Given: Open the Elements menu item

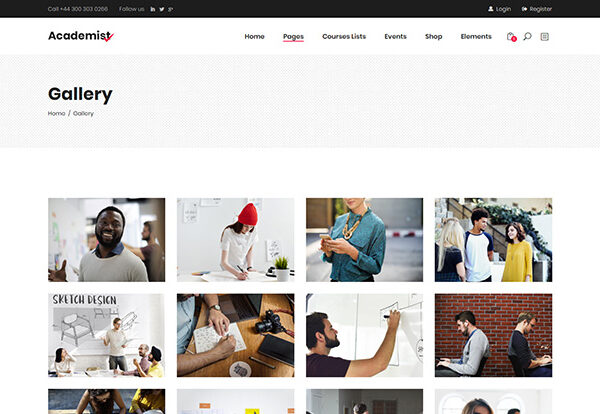Looking at the screenshot, I should click(x=476, y=36).
